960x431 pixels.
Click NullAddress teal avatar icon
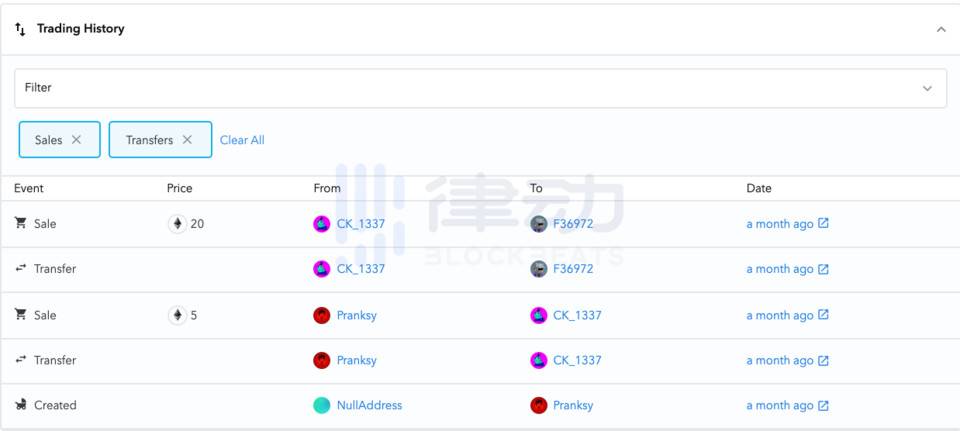pyautogui.click(x=322, y=405)
